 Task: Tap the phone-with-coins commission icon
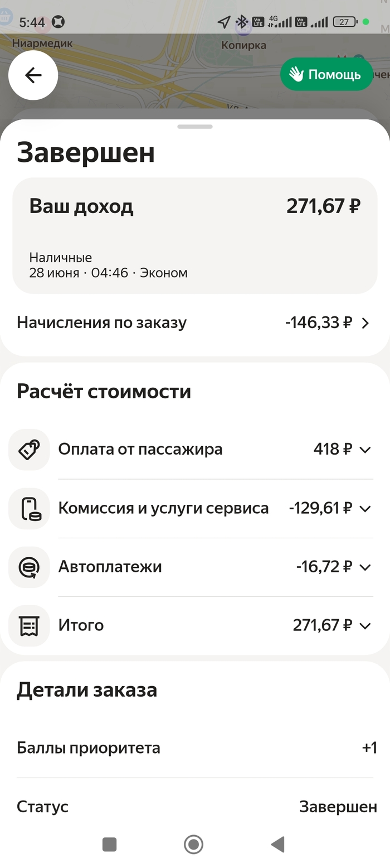(29, 509)
